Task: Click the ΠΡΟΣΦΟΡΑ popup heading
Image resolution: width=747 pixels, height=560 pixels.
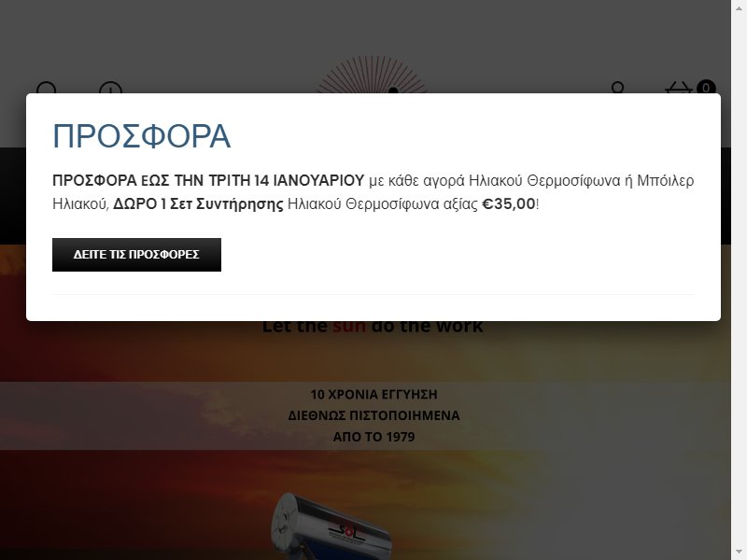Action: coord(142,136)
